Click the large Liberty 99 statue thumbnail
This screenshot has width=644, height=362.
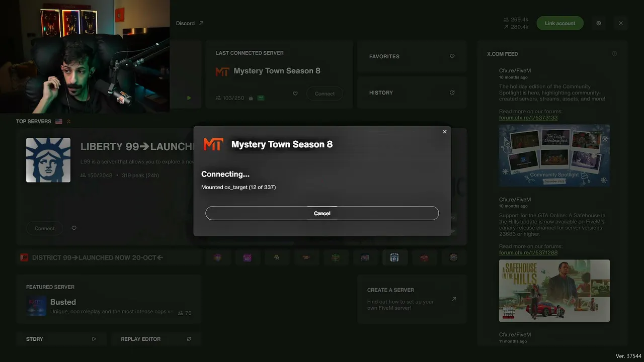[48, 160]
